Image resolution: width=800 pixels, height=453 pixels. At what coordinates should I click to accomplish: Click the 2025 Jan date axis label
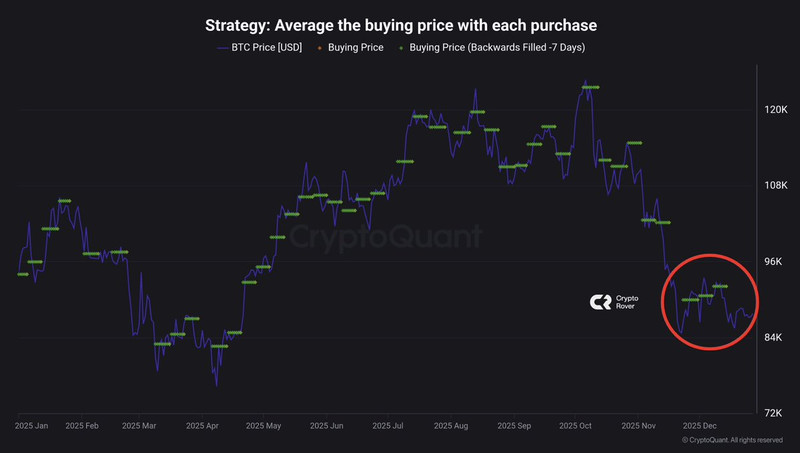point(34,426)
